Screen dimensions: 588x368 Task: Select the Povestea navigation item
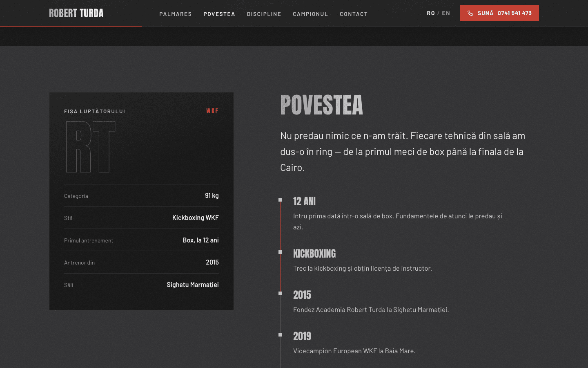(x=219, y=14)
